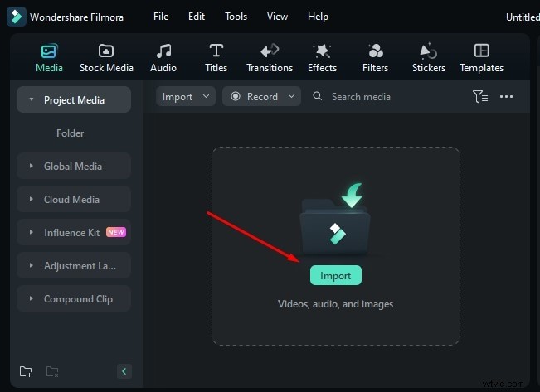
Task: Open the File menu
Action: click(161, 17)
